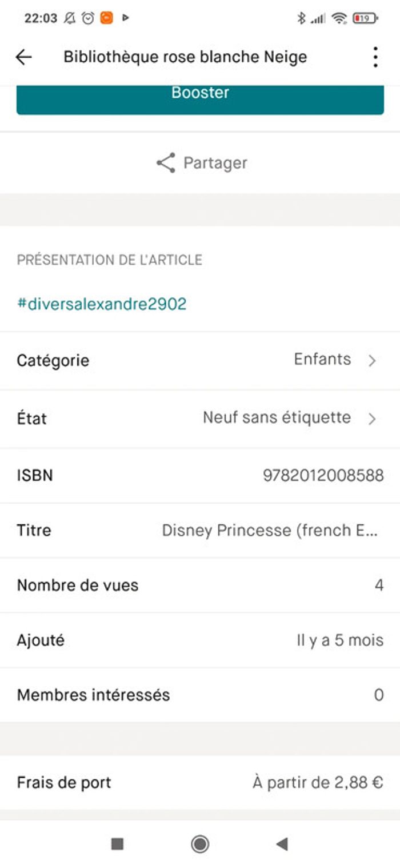The height and width of the screenshot is (868, 400).
Task: Tap the battery indicator in status bar
Action: click(x=365, y=18)
